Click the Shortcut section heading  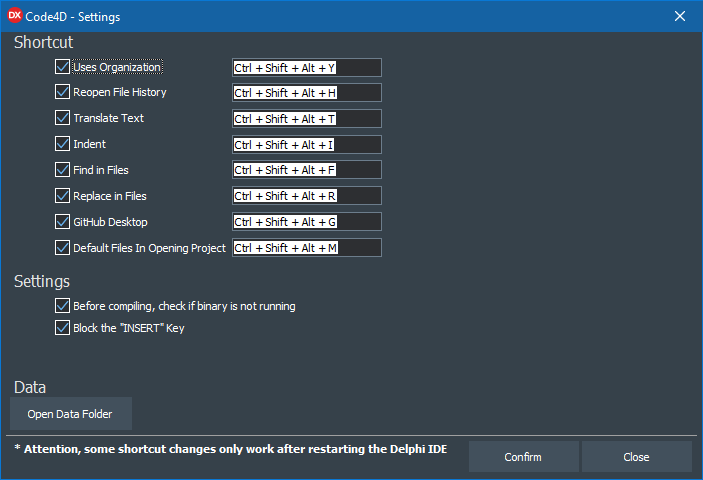[43, 42]
